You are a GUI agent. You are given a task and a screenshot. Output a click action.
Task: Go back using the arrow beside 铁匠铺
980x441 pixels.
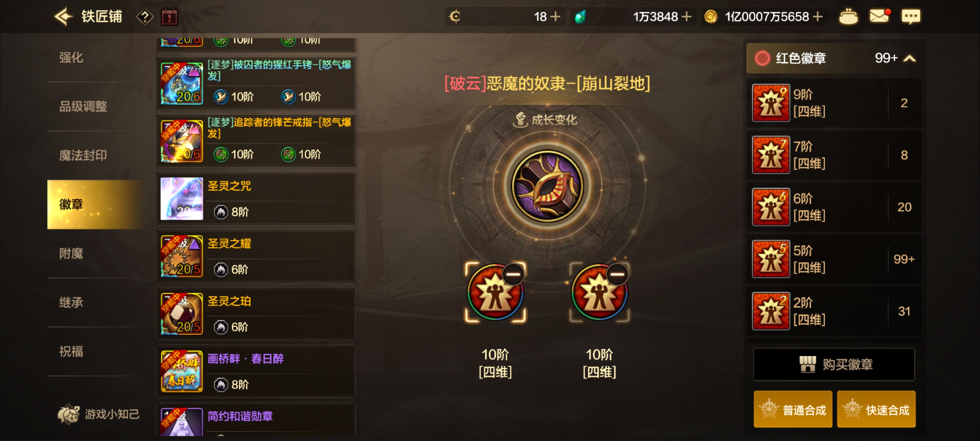pos(63,16)
